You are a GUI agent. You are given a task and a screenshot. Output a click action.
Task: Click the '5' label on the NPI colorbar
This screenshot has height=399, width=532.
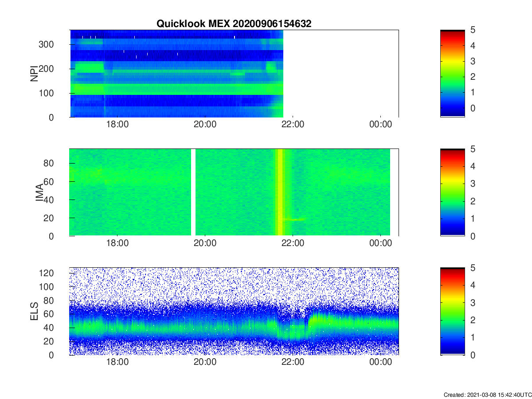[473, 30]
